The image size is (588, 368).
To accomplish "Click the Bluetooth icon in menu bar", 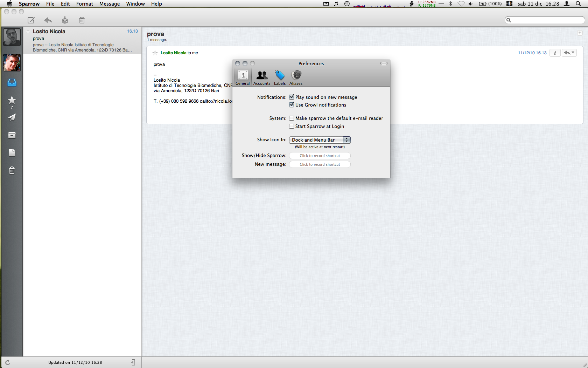I will [451, 4].
